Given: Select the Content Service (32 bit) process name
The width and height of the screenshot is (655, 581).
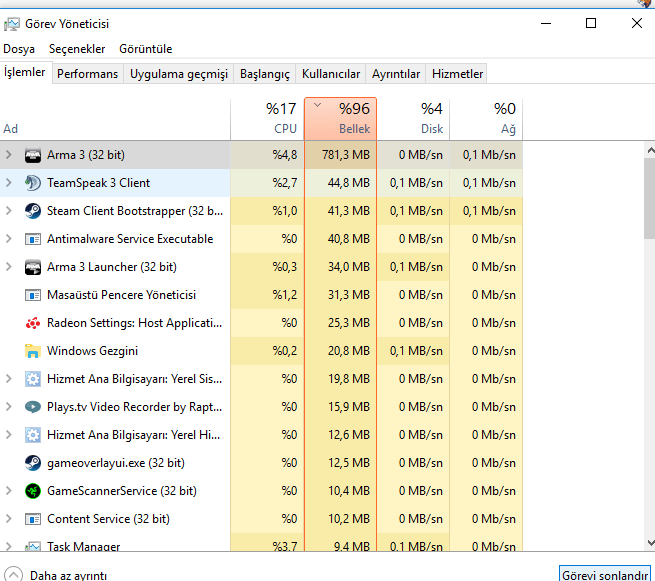Looking at the screenshot, I should 109,519.
